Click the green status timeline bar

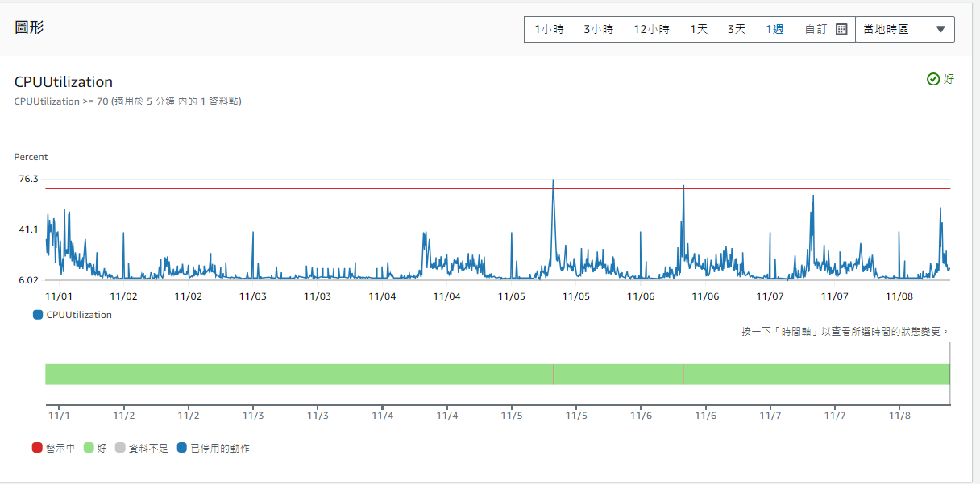tap(322, 373)
